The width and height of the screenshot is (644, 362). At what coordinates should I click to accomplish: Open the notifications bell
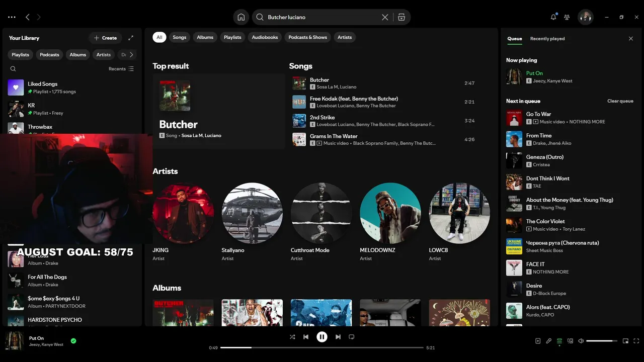tap(553, 17)
